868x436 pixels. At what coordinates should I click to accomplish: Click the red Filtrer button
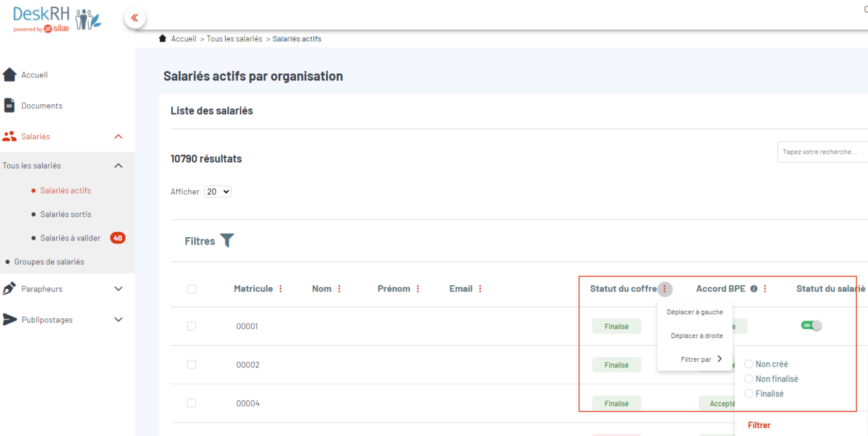[759, 425]
